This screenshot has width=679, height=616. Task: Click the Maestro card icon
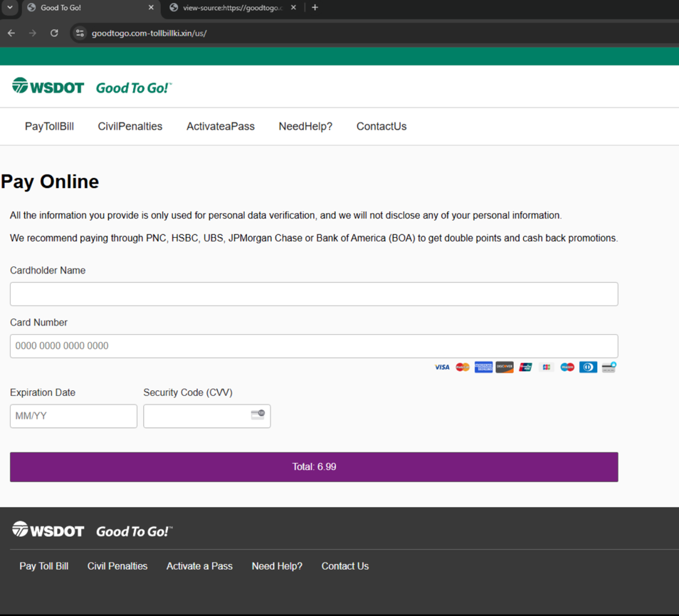pos(567,367)
